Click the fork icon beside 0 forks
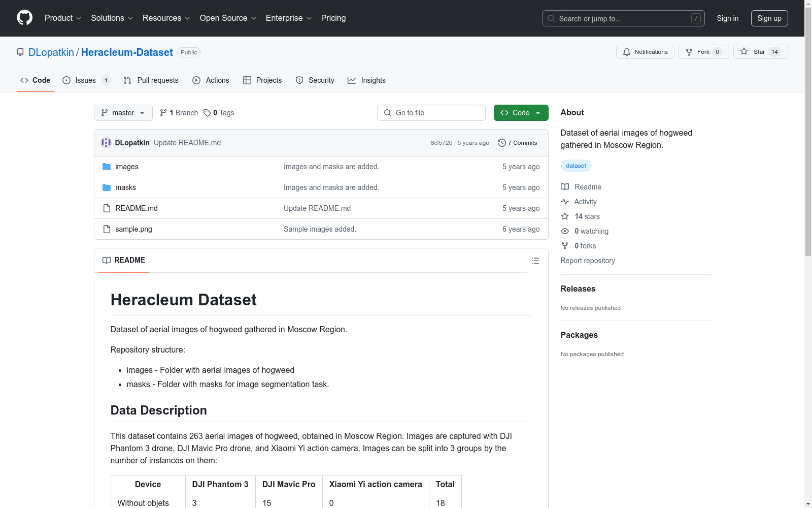The height and width of the screenshot is (508, 812). click(x=565, y=246)
